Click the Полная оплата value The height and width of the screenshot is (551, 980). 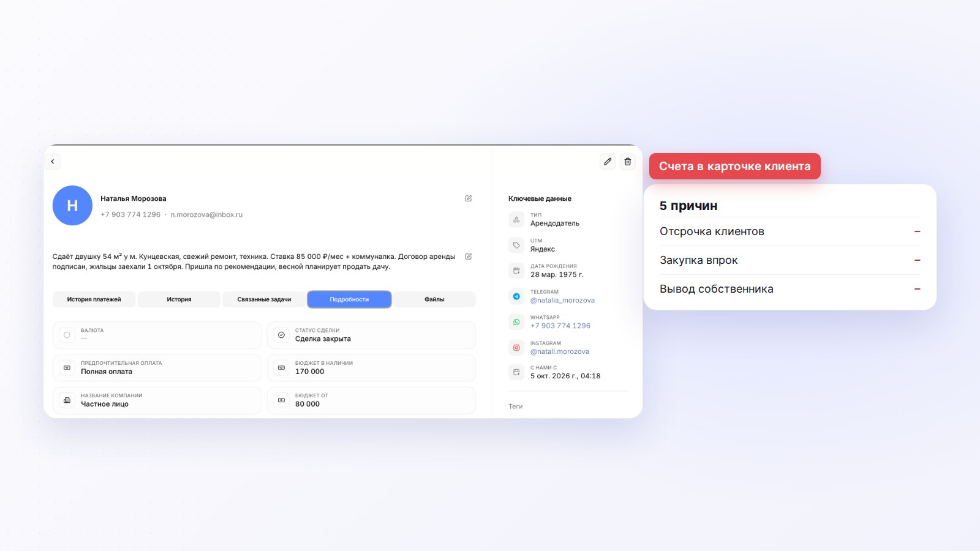tap(107, 372)
